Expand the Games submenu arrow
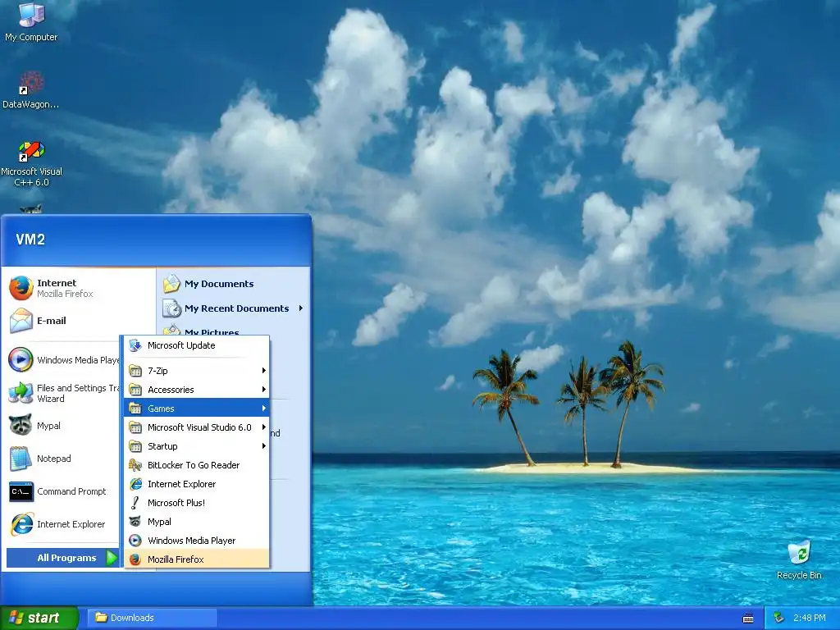 263,409
